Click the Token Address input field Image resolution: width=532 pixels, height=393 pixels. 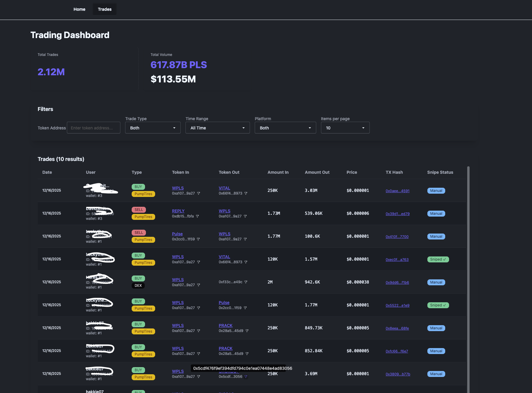(x=94, y=128)
